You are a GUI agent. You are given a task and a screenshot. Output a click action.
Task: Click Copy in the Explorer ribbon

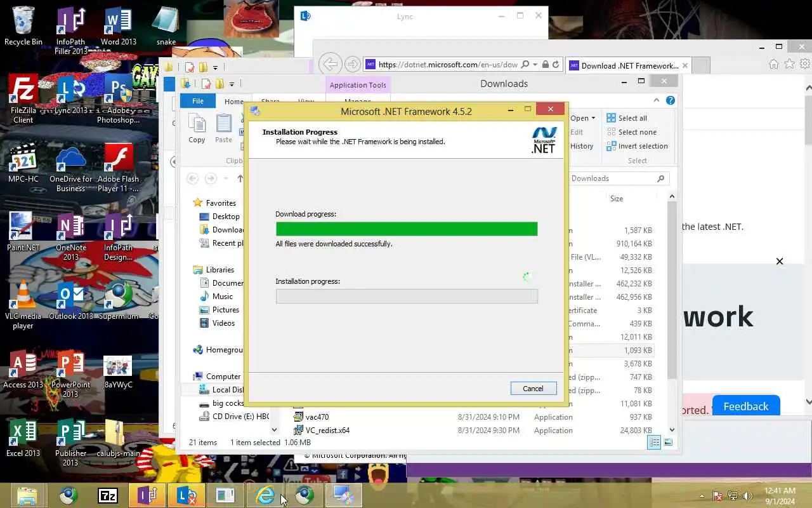[x=197, y=129]
